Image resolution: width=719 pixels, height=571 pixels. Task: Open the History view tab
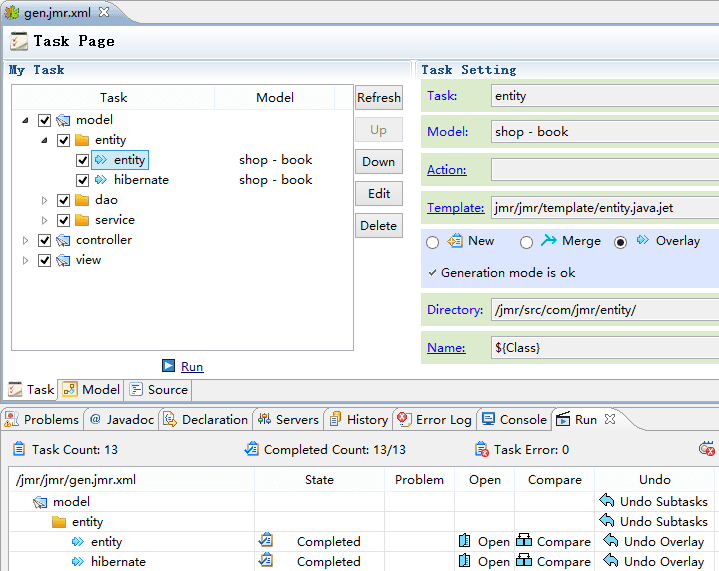click(359, 419)
